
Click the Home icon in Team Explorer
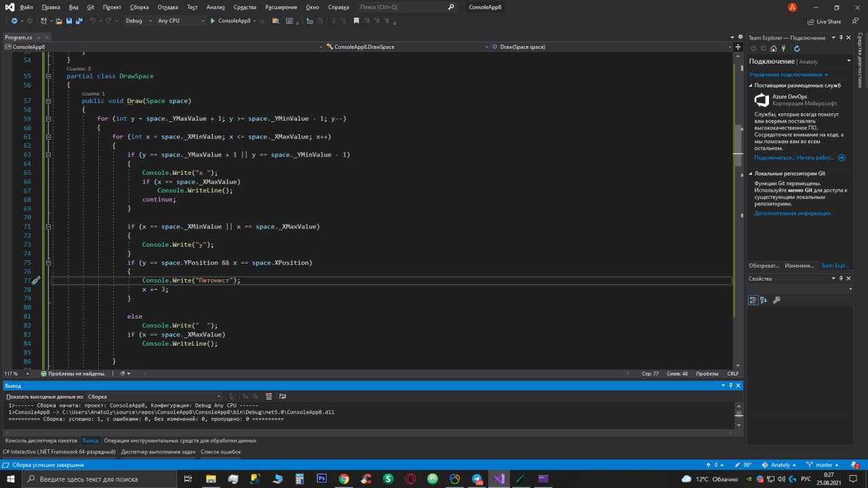(x=774, y=49)
